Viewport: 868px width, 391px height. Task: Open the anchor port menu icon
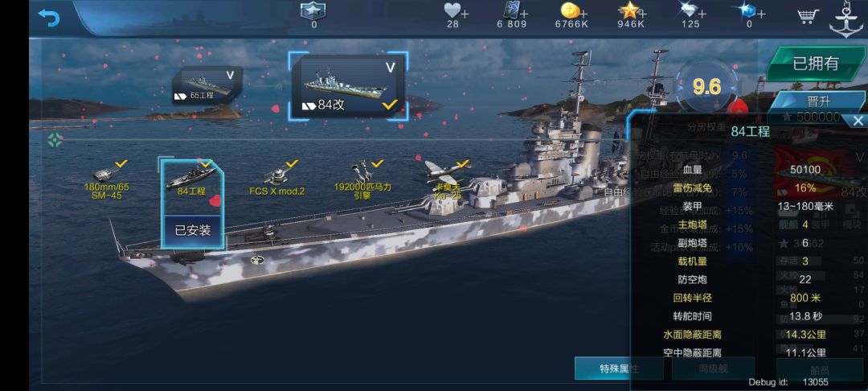pyautogui.click(x=845, y=19)
